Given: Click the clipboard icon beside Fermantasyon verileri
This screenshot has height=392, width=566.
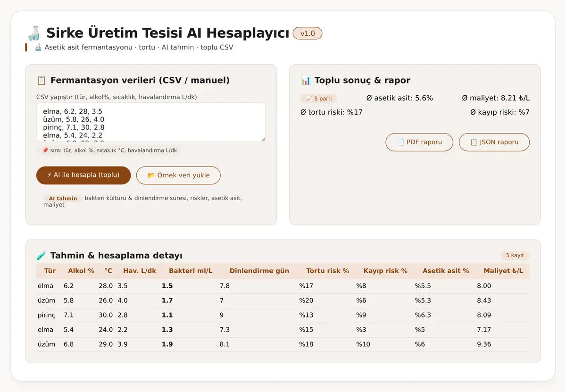Looking at the screenshot, I should pos(41,80).
